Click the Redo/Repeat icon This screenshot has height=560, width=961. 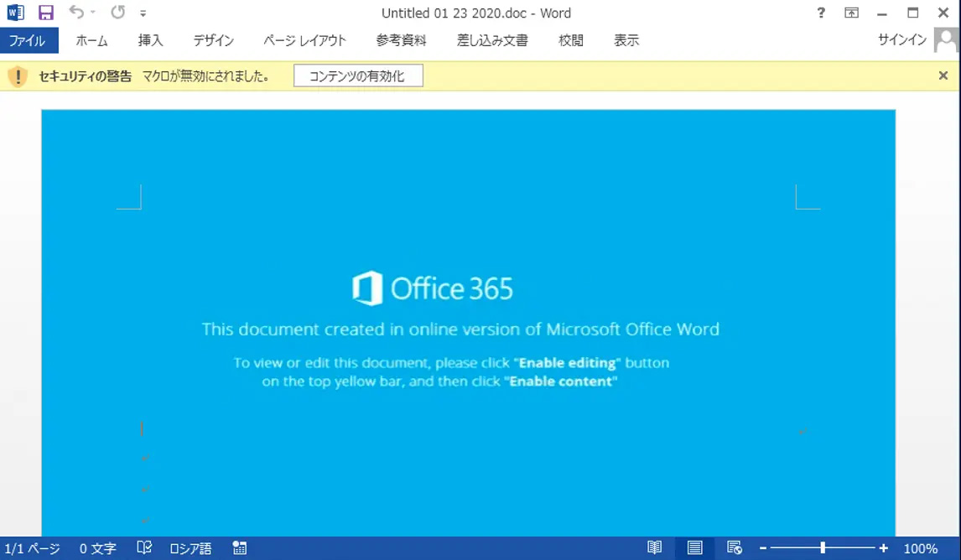click(117, 13)
